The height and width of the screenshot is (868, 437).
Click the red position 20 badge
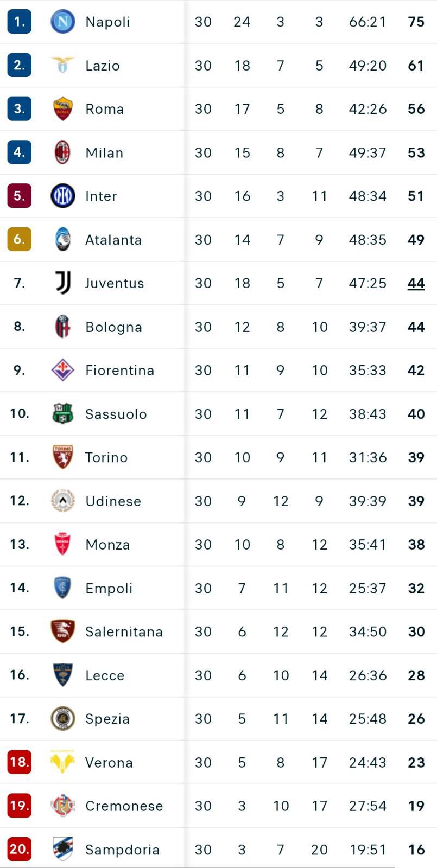pos(19,849)
